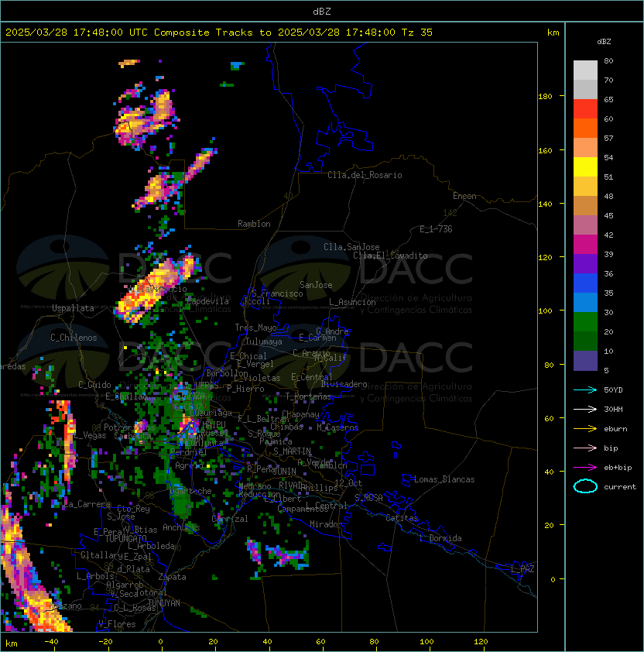Viewport: 644px width, 652px height.
Task: Click the S_MARTIN map label
Action: [292, 451]
